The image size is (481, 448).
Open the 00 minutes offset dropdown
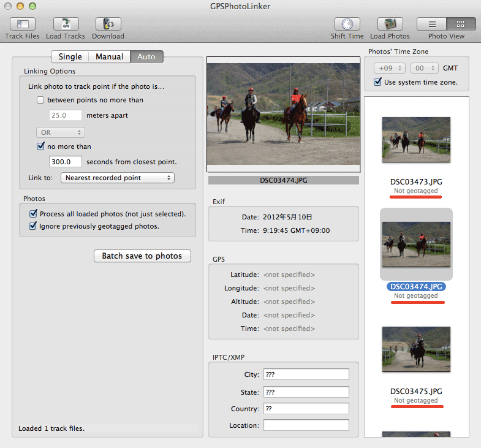tap(425, 68)
